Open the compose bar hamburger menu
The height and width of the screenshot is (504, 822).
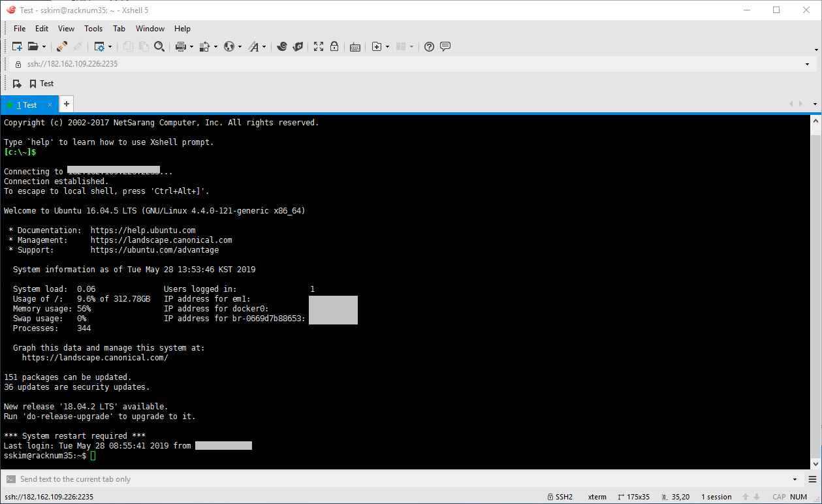(x=812, y=479)
